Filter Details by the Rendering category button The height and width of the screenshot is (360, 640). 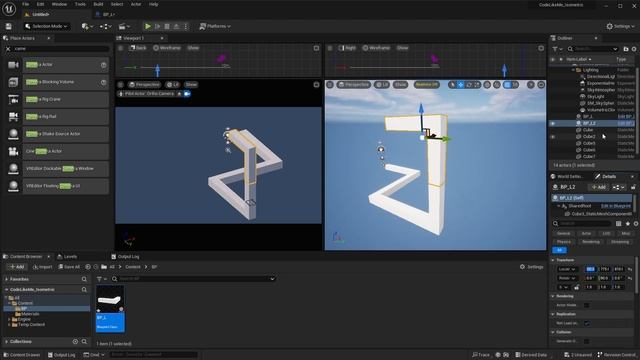point(591,242)
